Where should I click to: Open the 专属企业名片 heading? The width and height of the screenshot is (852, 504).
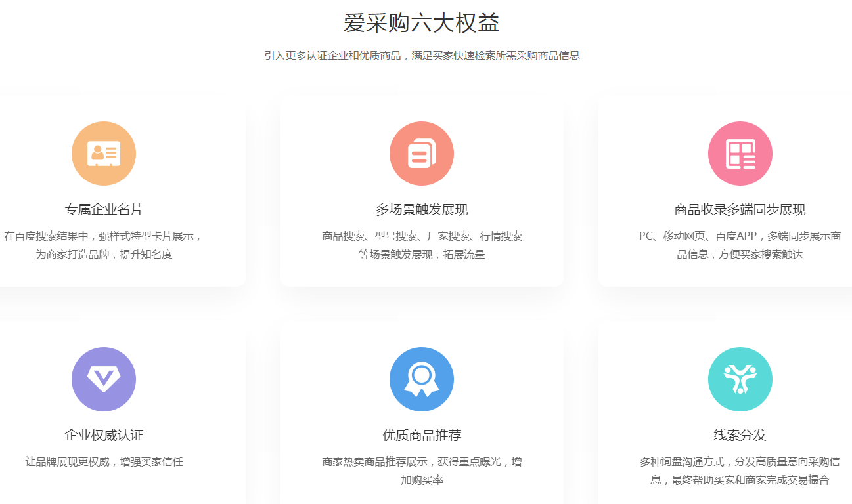click(x=104, y=209)
